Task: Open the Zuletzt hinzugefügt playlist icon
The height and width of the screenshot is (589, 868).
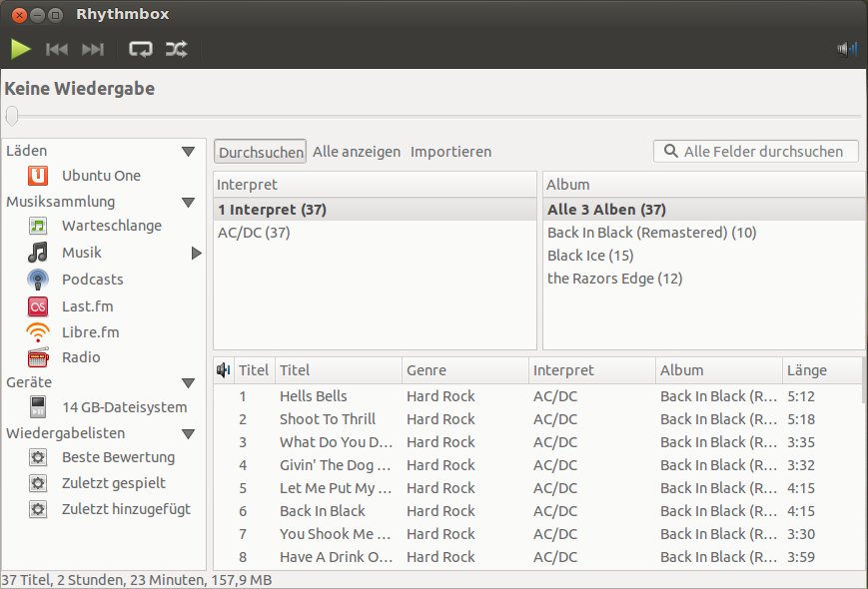Action: 38,509
